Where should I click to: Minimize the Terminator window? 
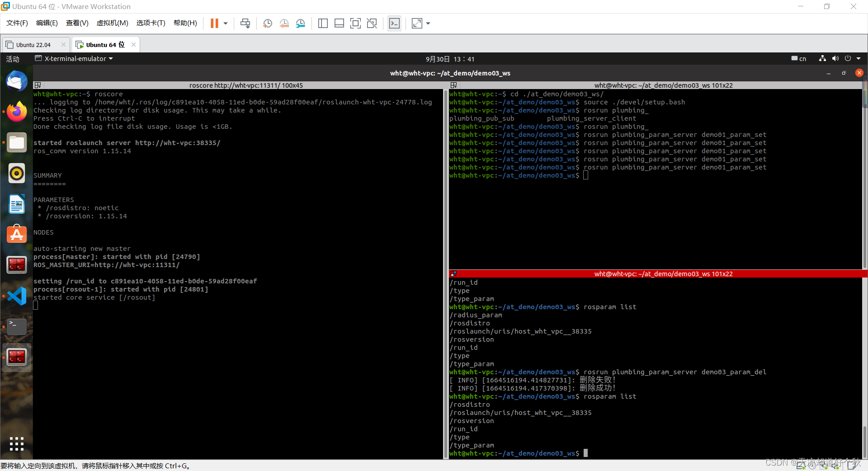pyautogui.click(x=828, y=73)
